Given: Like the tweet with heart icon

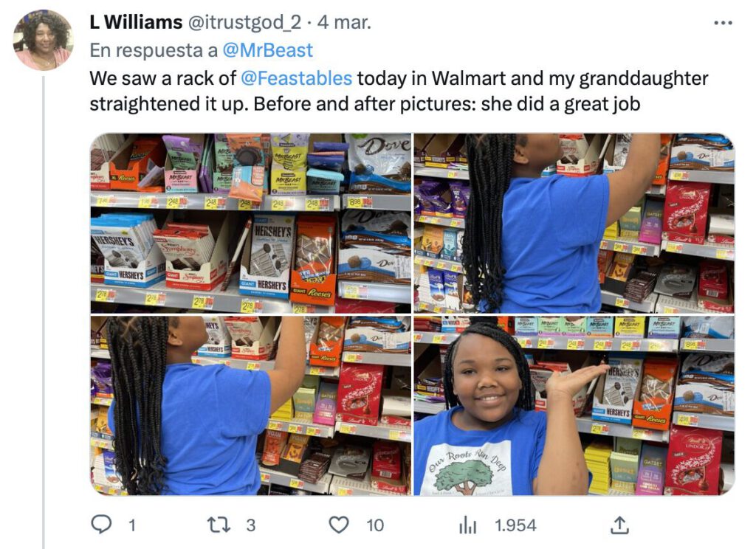Looking at the screenshot, I should coord(338,525).
